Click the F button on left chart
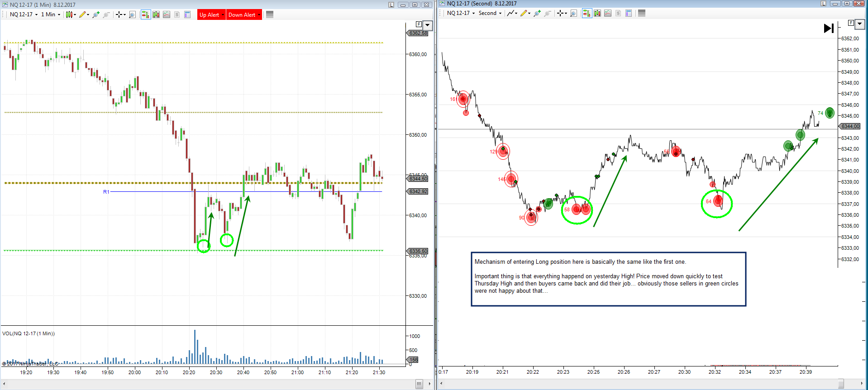Image resolution: width=868 pixels, height=390 pixels. (419, 24)
